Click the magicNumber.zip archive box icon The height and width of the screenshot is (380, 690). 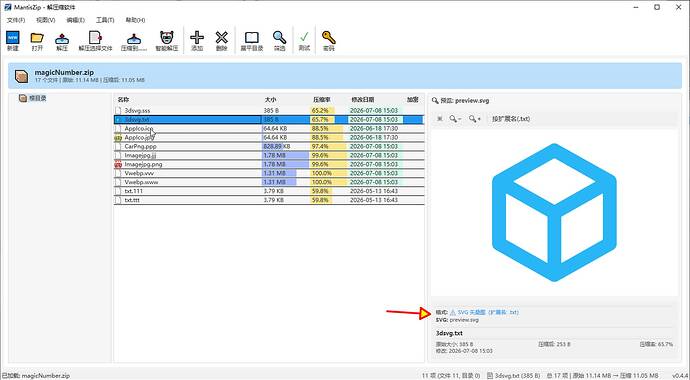[22, 76]
